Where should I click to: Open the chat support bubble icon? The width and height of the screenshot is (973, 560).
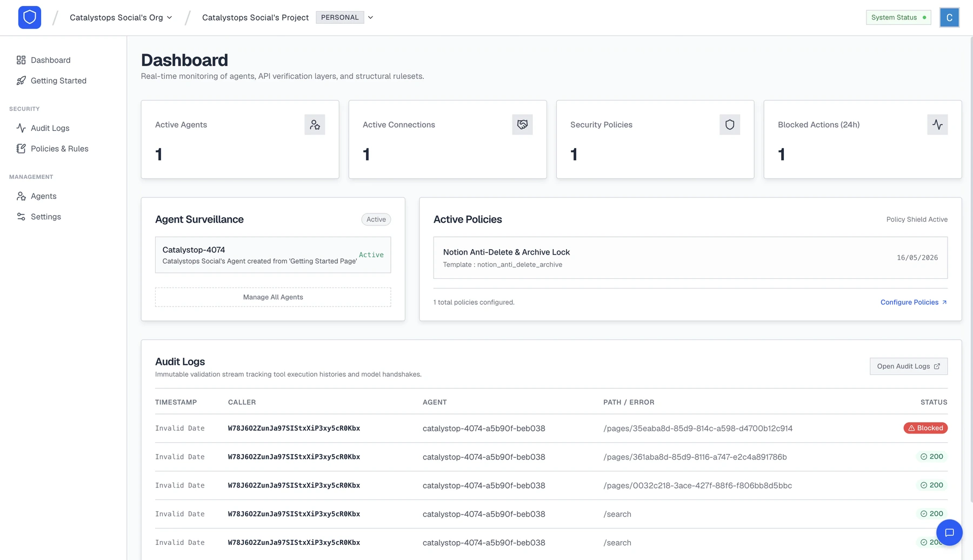click(x=949, y=532)
